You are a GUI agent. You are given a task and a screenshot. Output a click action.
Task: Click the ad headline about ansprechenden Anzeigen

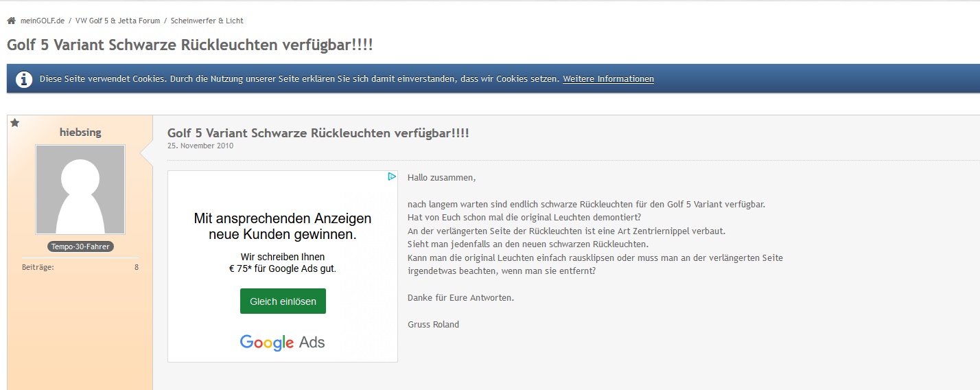(x=282, y=227)
